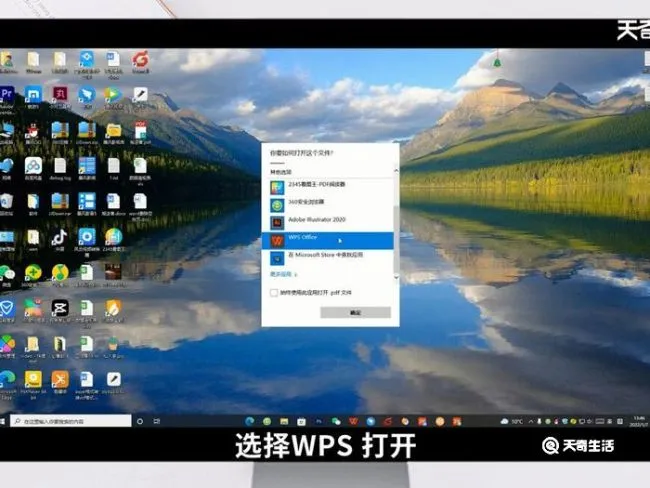This screenshot has height=488, width=650.
Task: Open WPS red W icon on the taskbar
Action: tap(353, 421)
